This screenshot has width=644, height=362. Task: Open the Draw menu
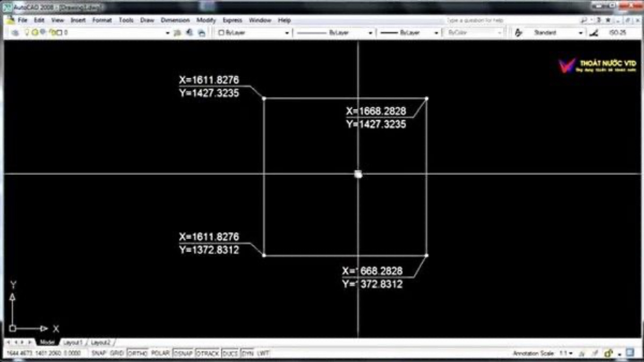pos(147,20)
